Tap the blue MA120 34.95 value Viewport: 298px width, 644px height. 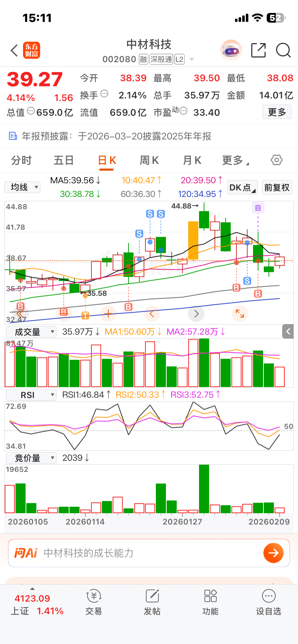coord(200,194)
